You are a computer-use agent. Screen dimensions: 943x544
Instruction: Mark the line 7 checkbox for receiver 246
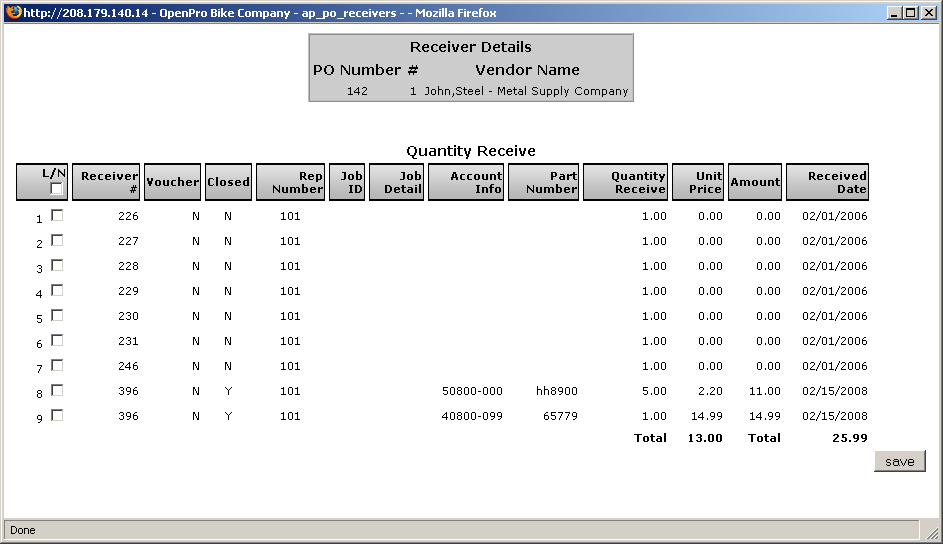(x=57, y=365)
